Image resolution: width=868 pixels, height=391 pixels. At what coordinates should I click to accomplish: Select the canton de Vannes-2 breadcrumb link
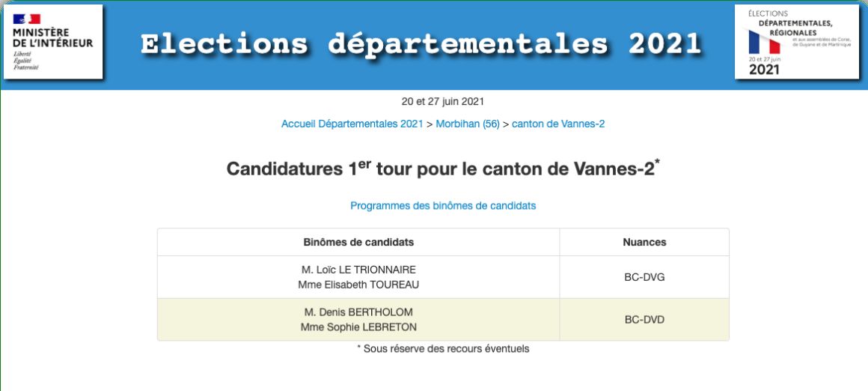point(558,124)
